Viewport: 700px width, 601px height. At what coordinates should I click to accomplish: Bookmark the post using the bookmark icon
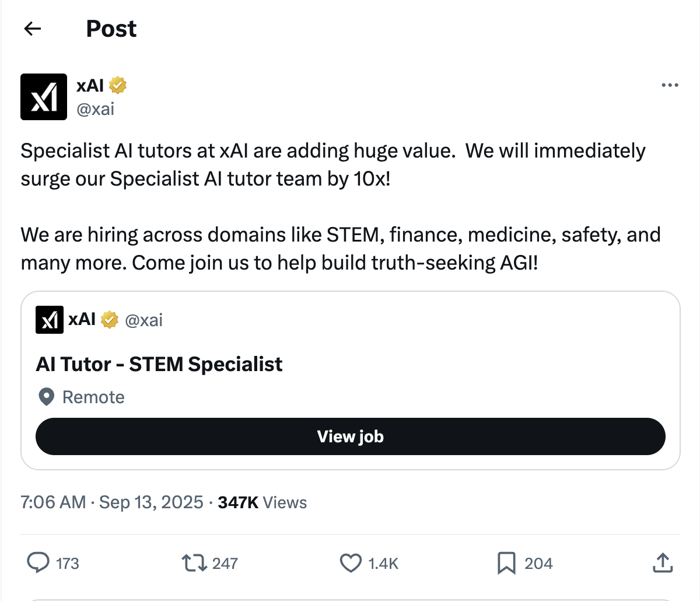tap(506, 563)
